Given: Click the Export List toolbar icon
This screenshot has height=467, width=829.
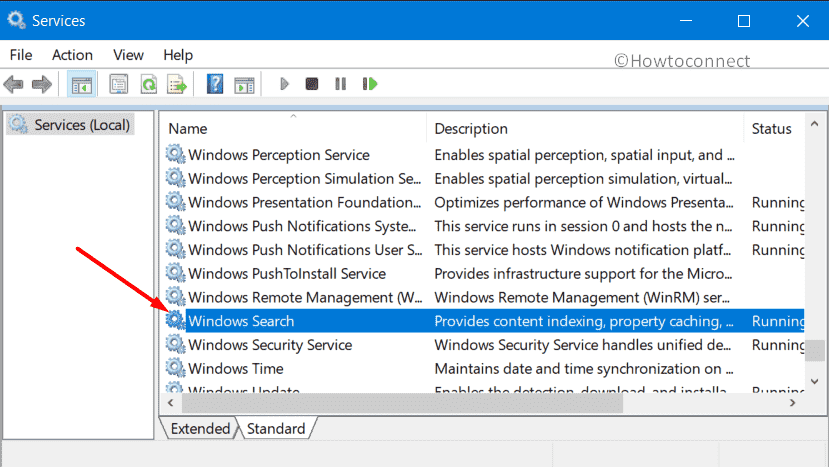Looking at the screenshot, I should [177, 84].
